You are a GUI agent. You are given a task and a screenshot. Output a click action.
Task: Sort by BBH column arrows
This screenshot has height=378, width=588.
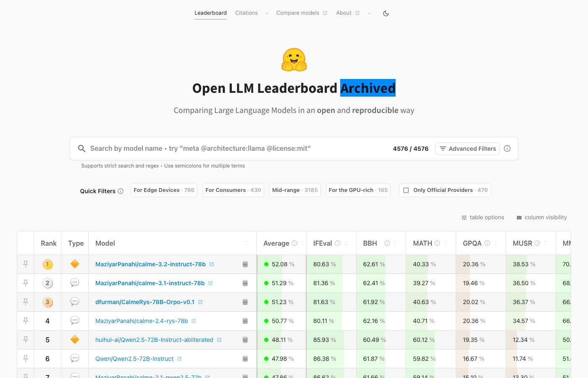(396, 243)
